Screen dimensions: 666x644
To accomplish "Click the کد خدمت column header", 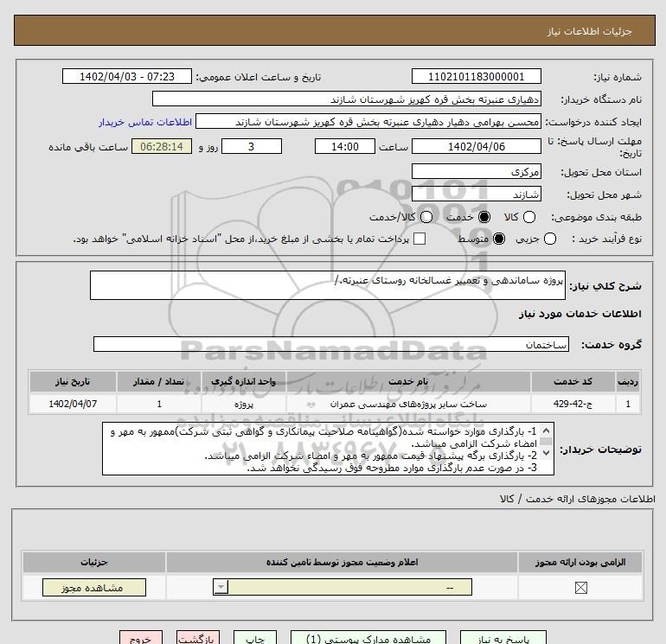I will pos(573,381).
